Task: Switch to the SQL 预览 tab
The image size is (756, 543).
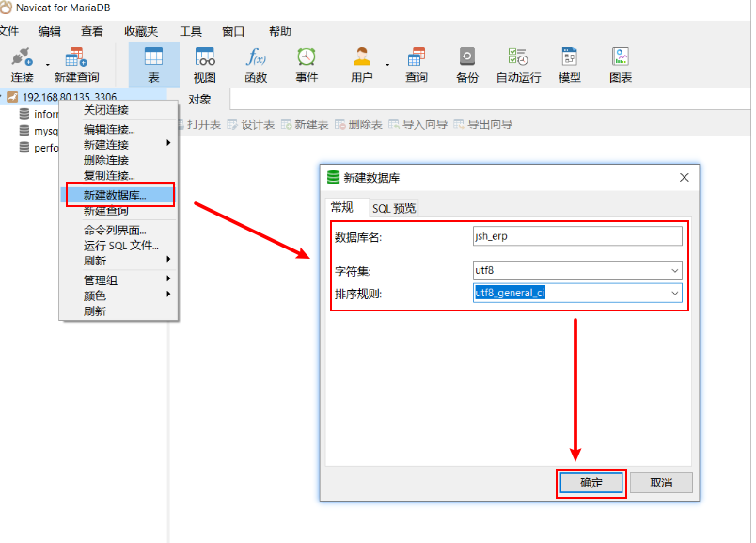Action: (x=393, y=208)
